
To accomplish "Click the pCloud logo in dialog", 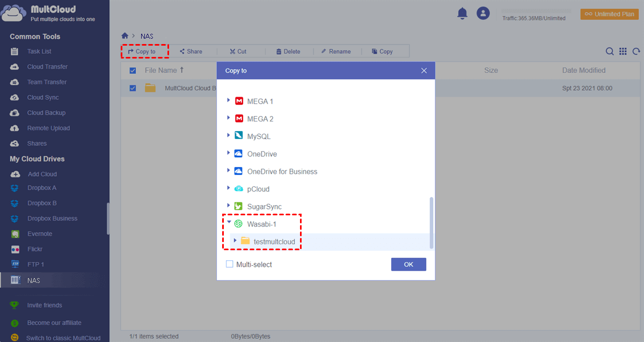I will (x=239, y=189).
